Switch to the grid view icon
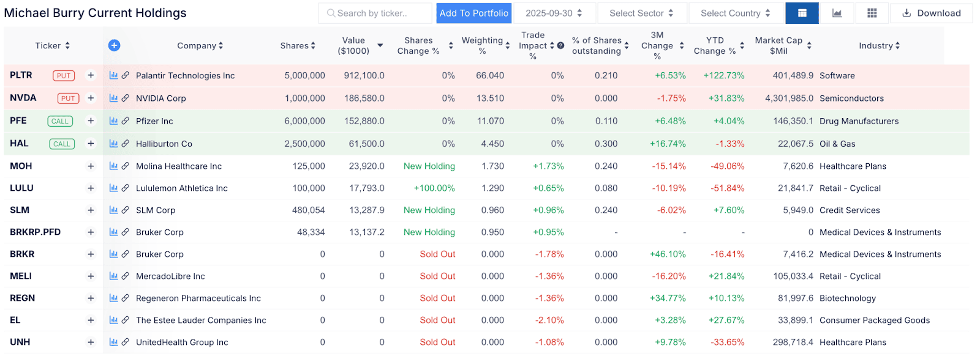Viewport: 980px width, 356px height. tap(872, 13)
